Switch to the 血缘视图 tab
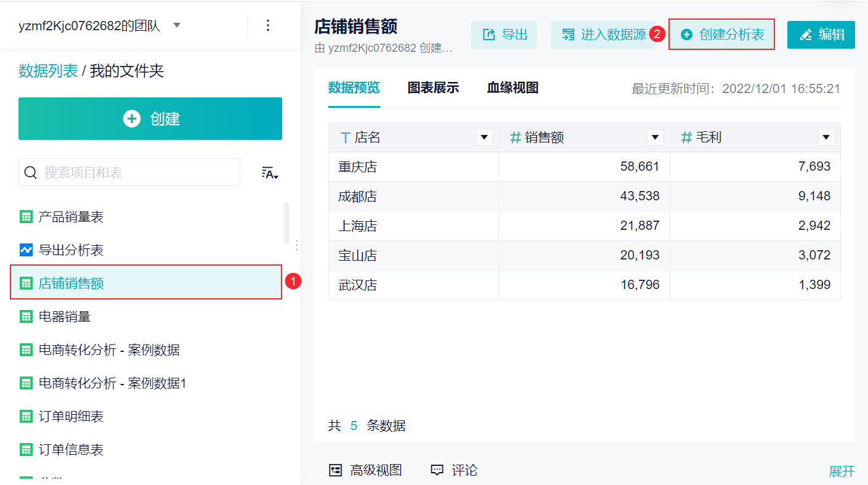This screenshot has width=868, height=485. pos(513,88)
